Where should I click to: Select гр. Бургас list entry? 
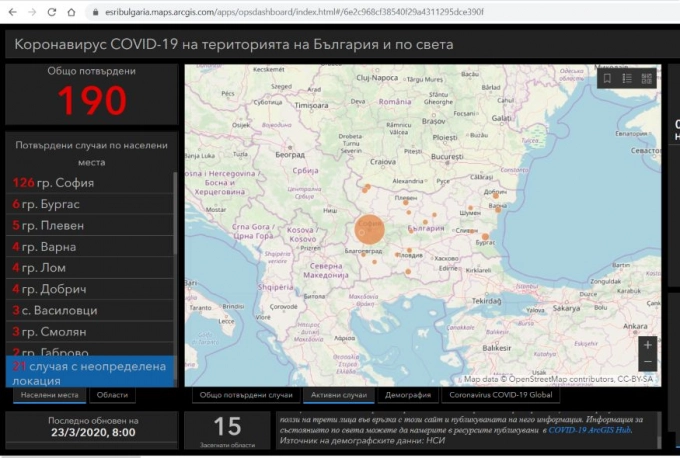pyautogui.click(x=52, y=204)
